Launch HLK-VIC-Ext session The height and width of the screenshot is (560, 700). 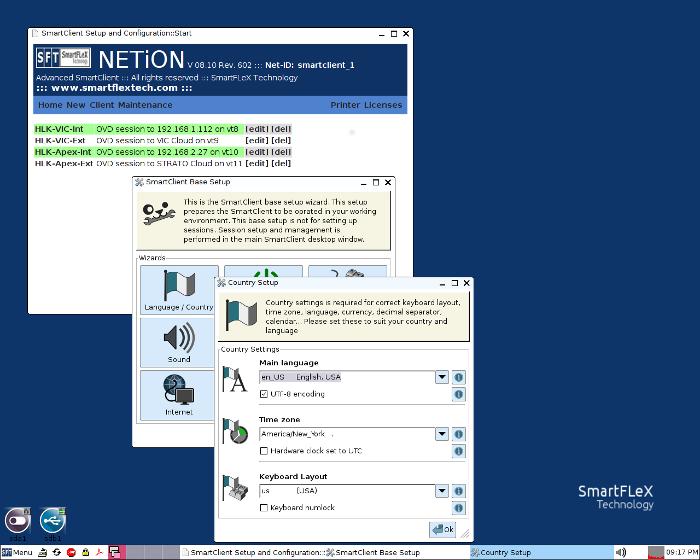[60, 140]
